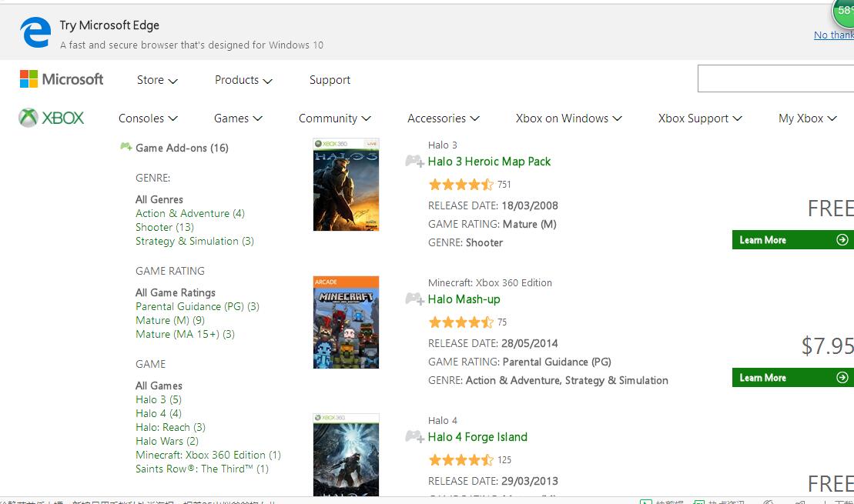Click the Game Add-ons (16) heading
This screenshot has width=854, height=504.
coord(182,148)
